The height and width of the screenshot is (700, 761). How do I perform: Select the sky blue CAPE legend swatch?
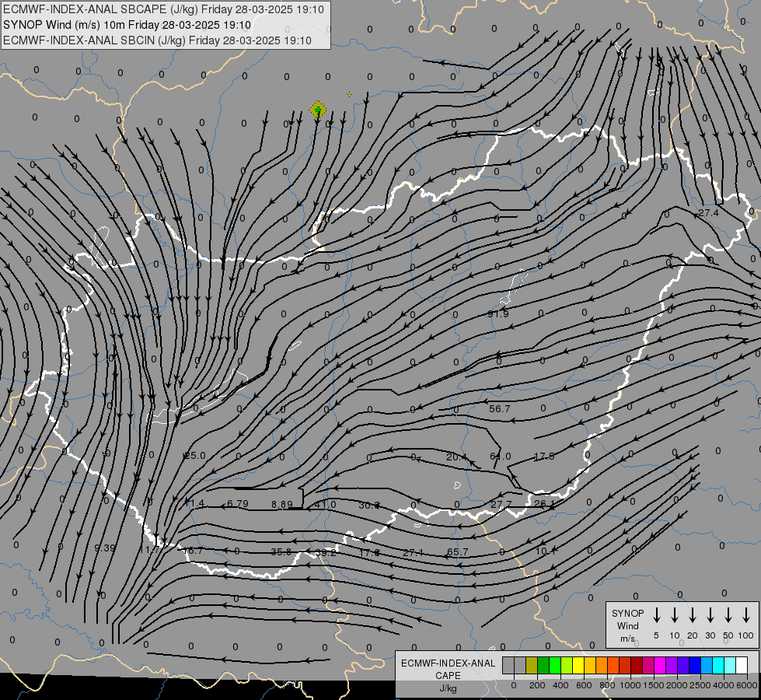pyautogui.click(x=707, y=665)
